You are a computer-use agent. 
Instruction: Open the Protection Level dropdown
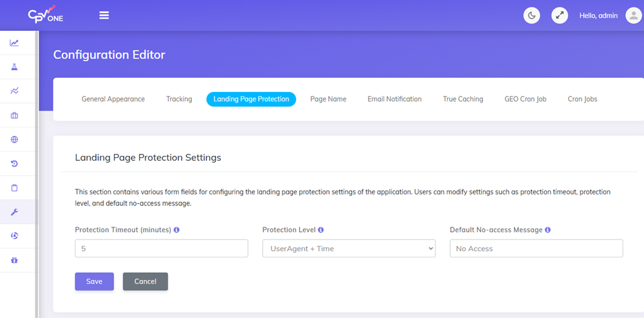[x=348, y=248]
